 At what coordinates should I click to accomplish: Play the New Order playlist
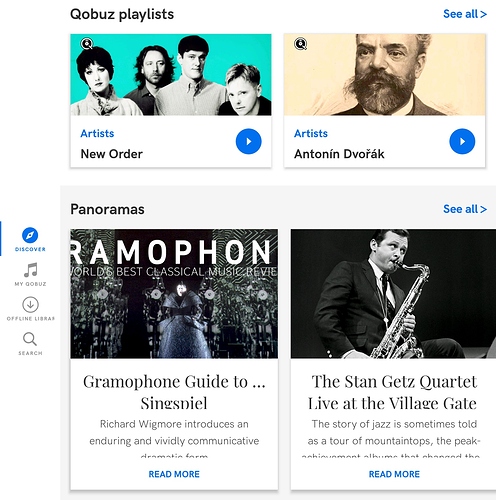(249, 141)
